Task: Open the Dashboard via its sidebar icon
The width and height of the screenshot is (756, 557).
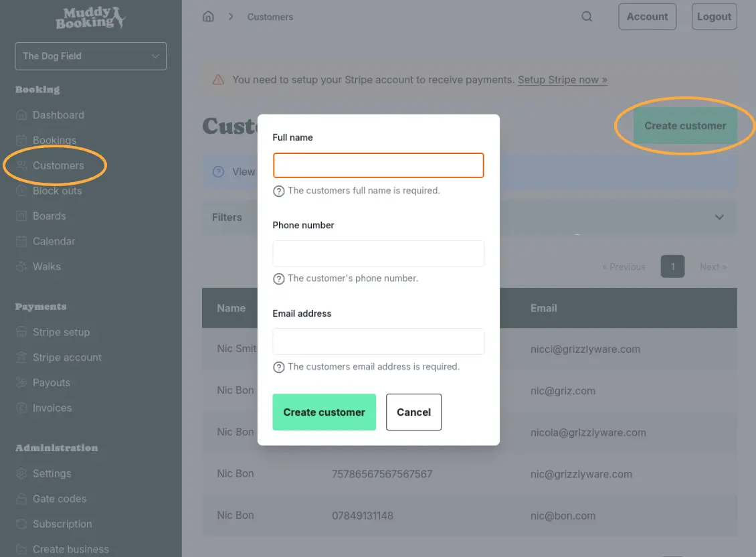Action: point(22,114)
